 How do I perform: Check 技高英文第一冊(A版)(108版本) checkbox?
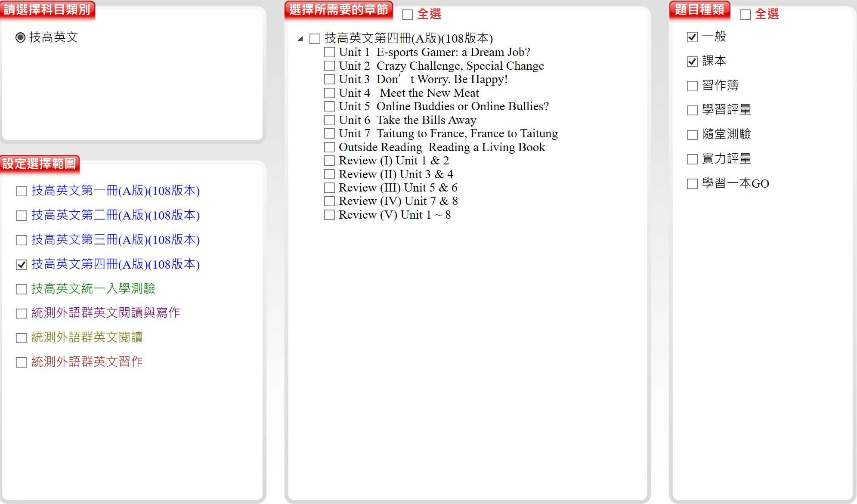22,191
